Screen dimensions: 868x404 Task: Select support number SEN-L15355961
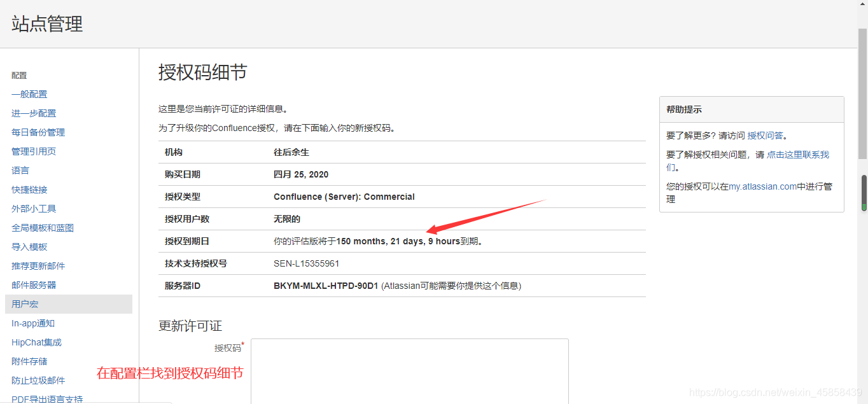[307, 263]
